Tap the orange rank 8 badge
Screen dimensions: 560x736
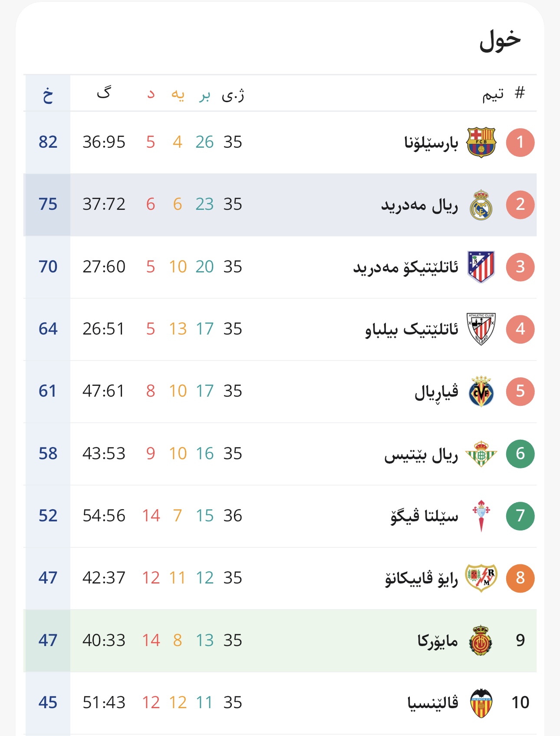click(x=520, y=578)
